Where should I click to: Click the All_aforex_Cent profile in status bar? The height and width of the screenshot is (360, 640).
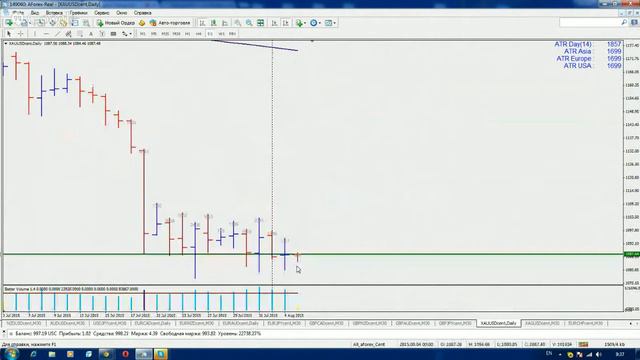pyautogui.click(x=369, y=345)
